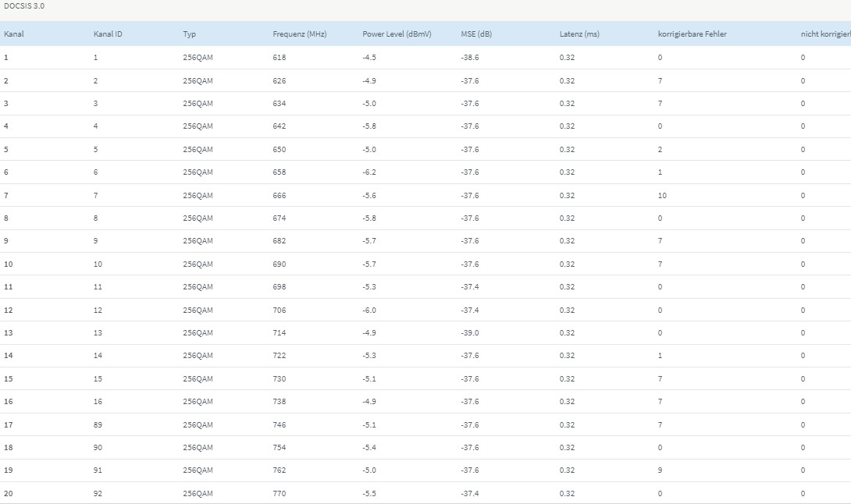Viewport: 851px width, 504px height.
Task: Click the -6.0 power level value
Action: (369, 311)
